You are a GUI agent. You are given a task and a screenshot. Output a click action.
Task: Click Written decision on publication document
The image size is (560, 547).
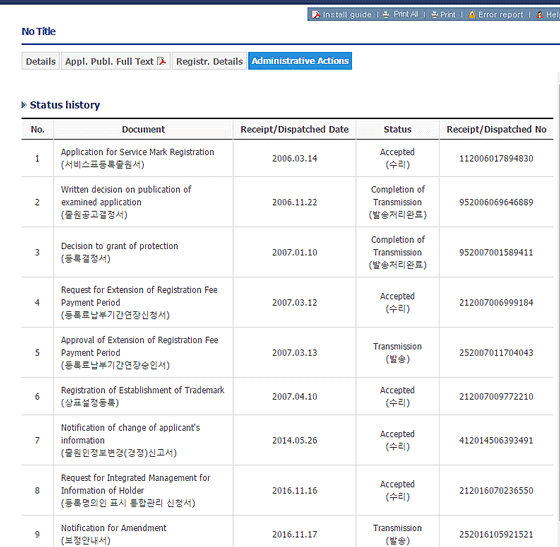pos(126,202)
